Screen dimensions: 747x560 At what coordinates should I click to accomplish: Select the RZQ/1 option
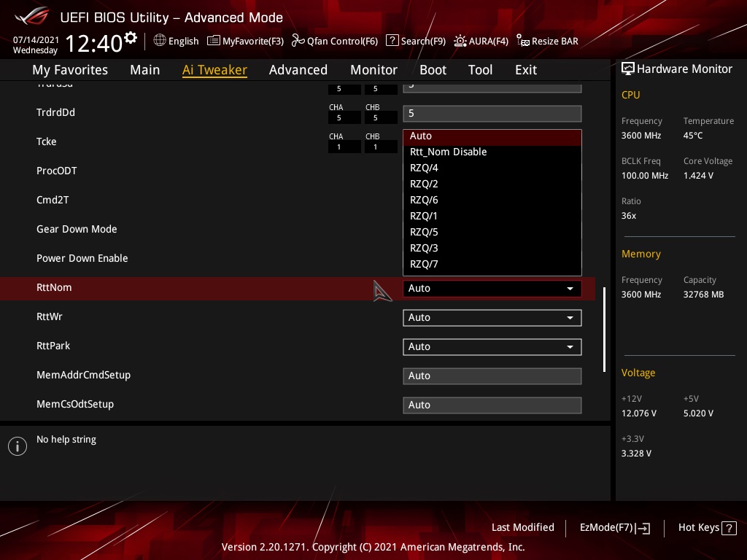coord(492,216)
